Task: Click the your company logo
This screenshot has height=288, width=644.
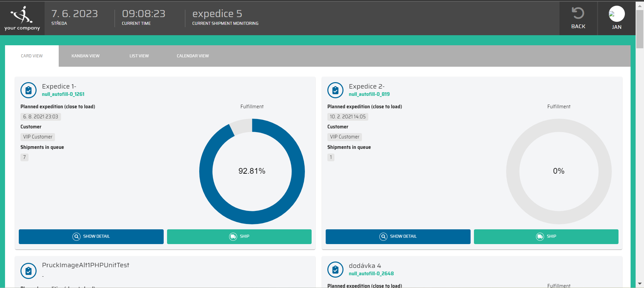Action: tap(22, 18)
